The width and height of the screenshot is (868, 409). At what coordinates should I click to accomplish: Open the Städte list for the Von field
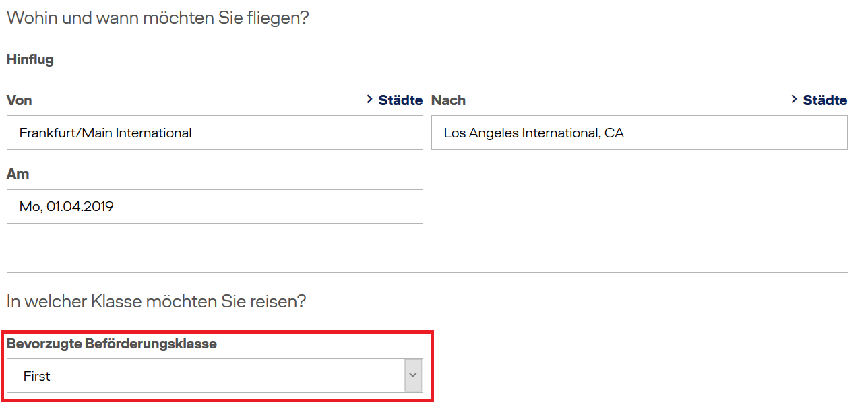[x=400, y=100]
